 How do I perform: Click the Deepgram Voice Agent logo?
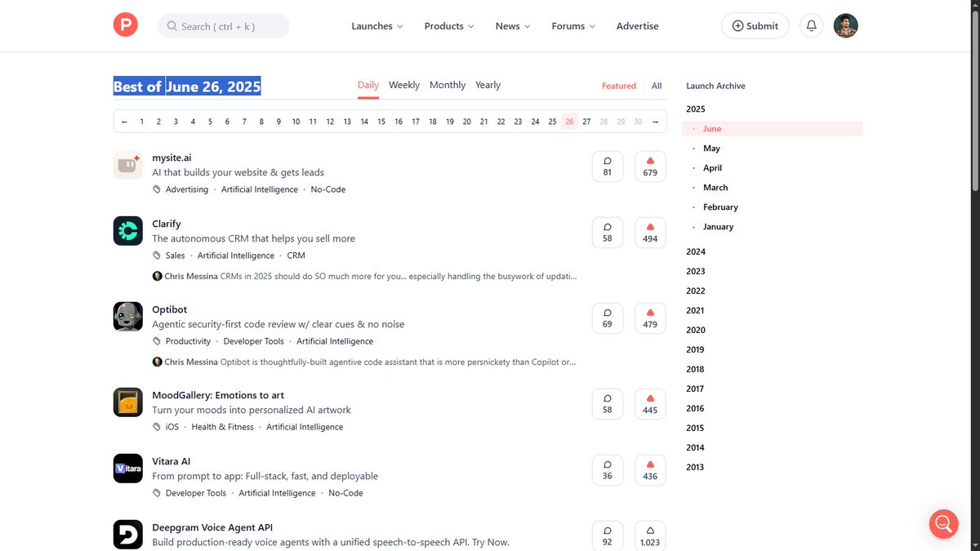point(128,534)
